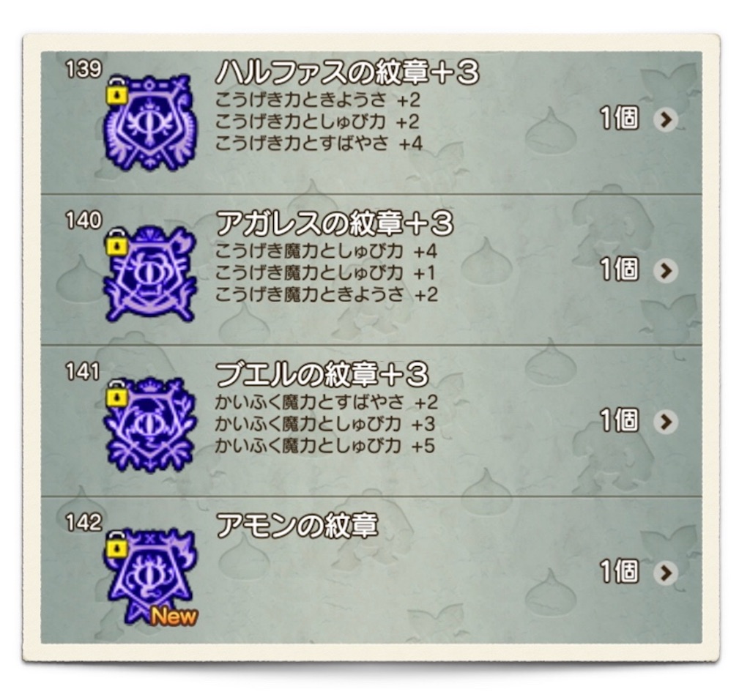Expand アガレスの紋章+3 with its chevron arrow
Image resolution: width=750 pixels, height=700 pixels.
[666, 271]
